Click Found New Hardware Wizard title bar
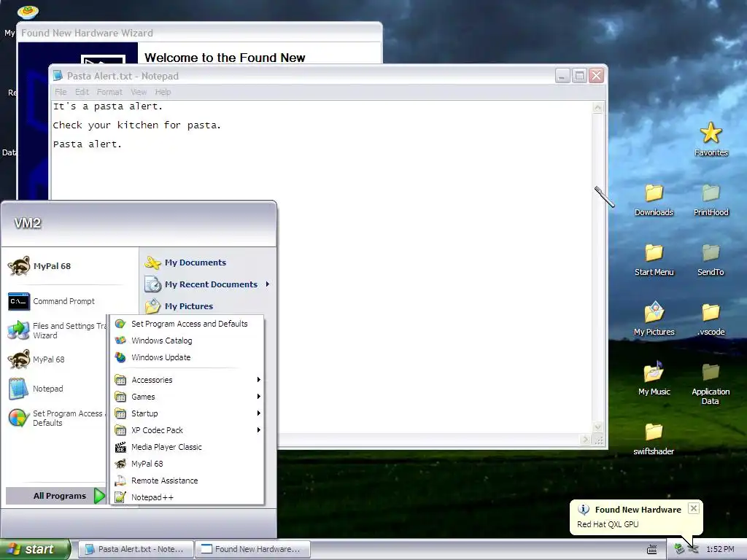747x560 pixels. [199, 33]
